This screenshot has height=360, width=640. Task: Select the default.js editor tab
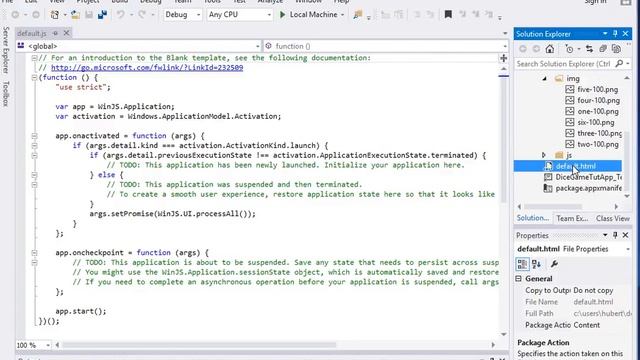click(32, 33)
